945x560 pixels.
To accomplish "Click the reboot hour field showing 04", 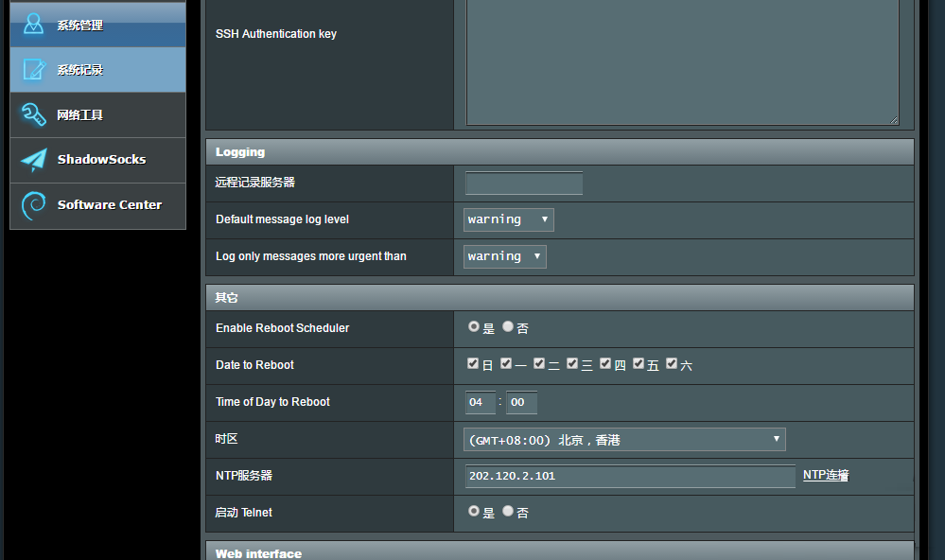I will (480, 402).
